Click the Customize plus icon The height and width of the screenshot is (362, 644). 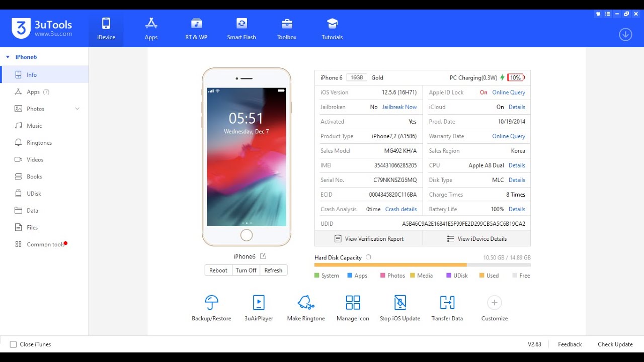(495, 303)
